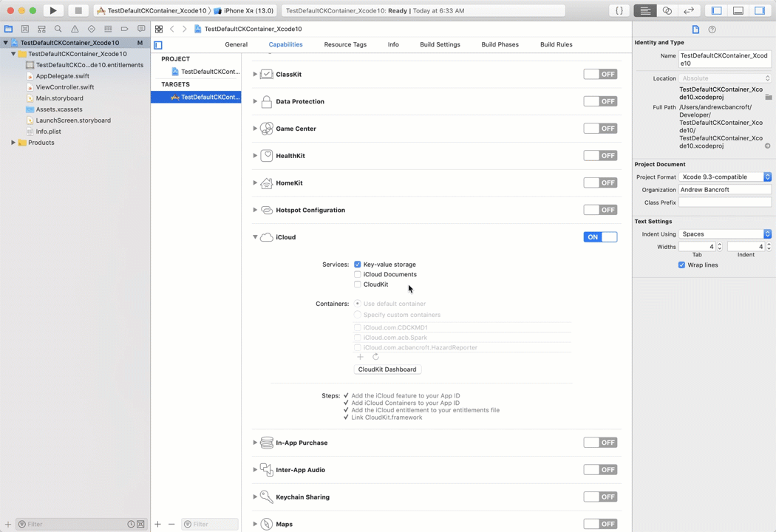Add a new file in navigator footer
Screen dimensions: 776x532
(8, 524)
